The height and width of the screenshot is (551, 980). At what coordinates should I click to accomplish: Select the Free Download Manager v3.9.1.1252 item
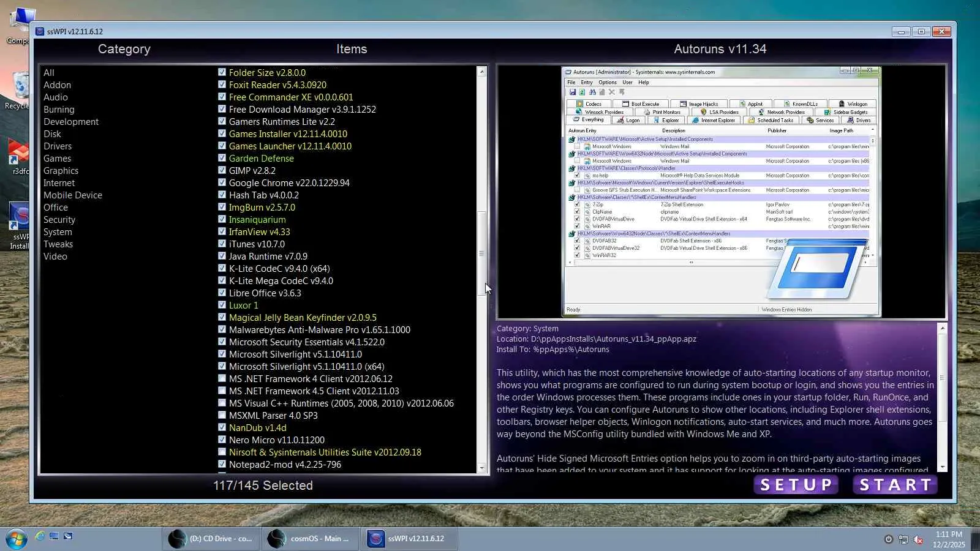303,109
